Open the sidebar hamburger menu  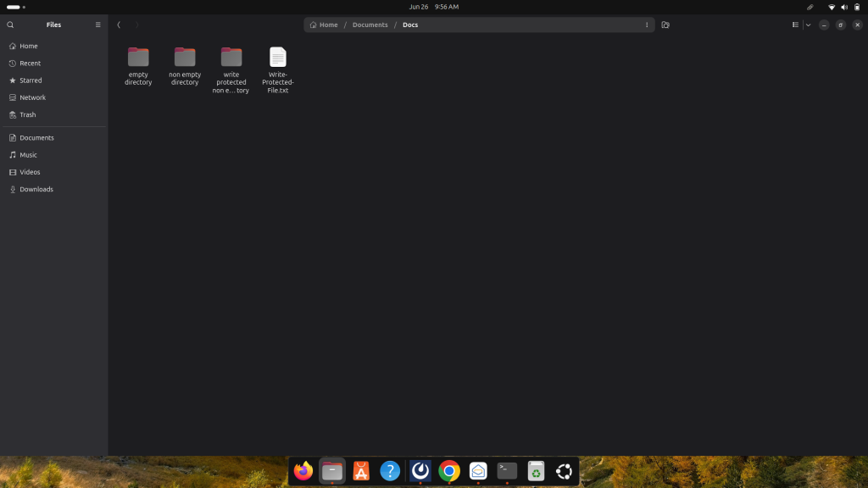pyautogui.click(x=97, y=25)
